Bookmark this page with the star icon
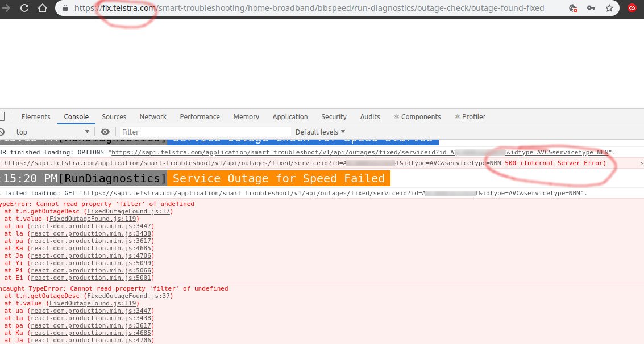The width and height of the screenshot is (644, 344). click(x=609, y=8)
